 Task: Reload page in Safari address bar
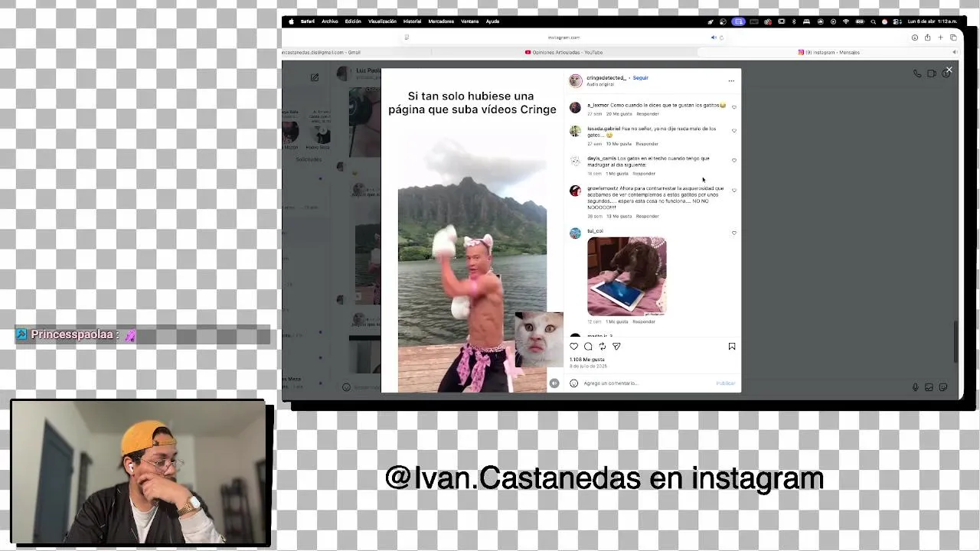721,37
